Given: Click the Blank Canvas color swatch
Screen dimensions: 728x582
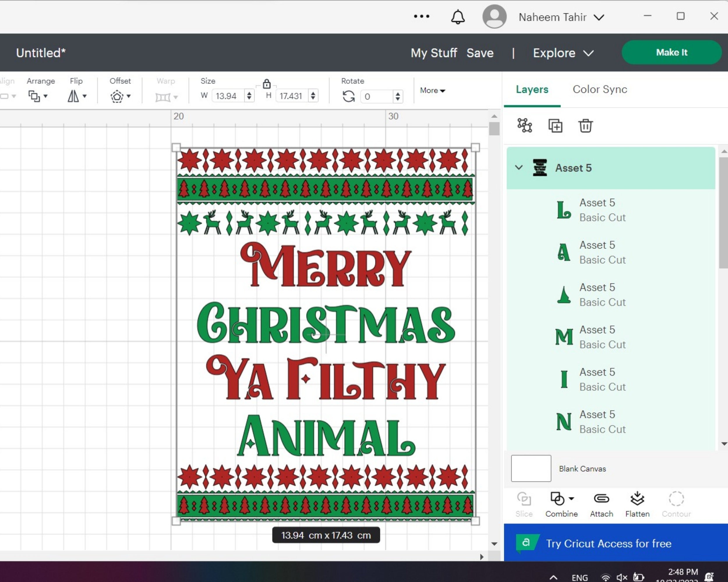Looking at the screenshot, I should [531, 468].
